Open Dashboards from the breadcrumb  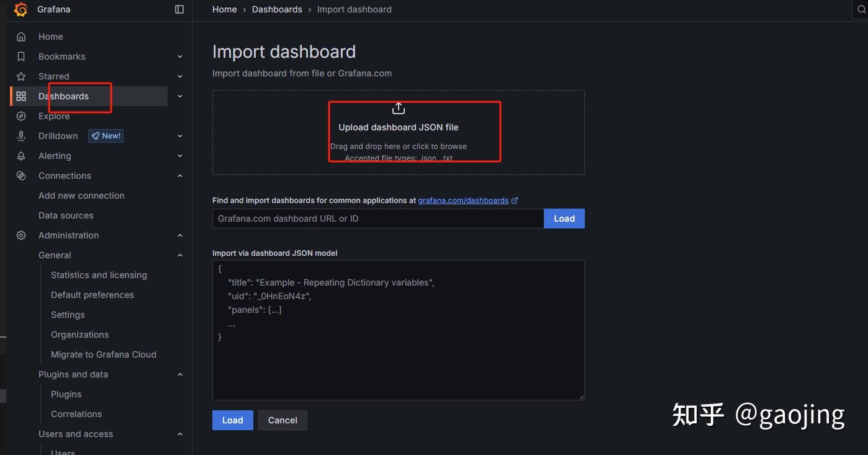click(x=277, y=9)
